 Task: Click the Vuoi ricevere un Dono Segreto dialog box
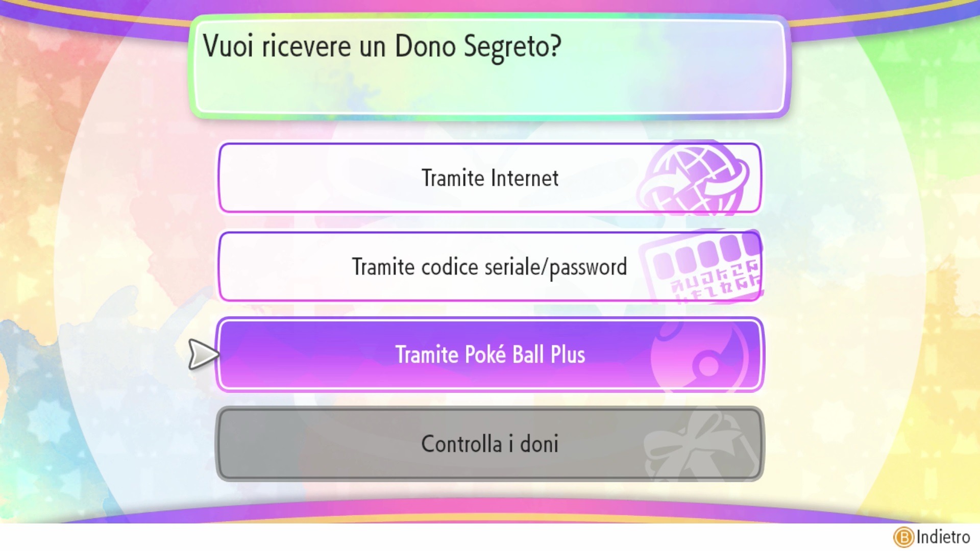pos(490,66)
